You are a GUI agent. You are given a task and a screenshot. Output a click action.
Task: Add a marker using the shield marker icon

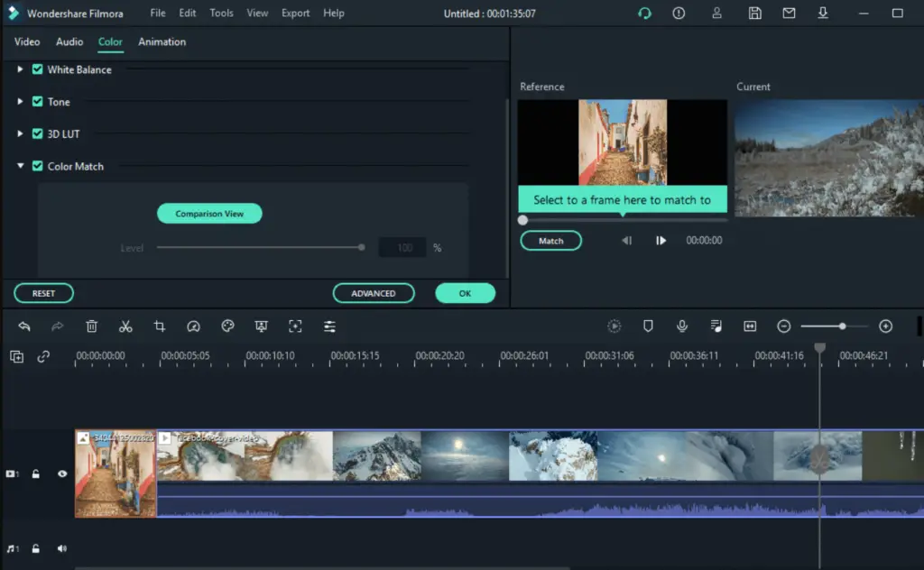[648, 326]
